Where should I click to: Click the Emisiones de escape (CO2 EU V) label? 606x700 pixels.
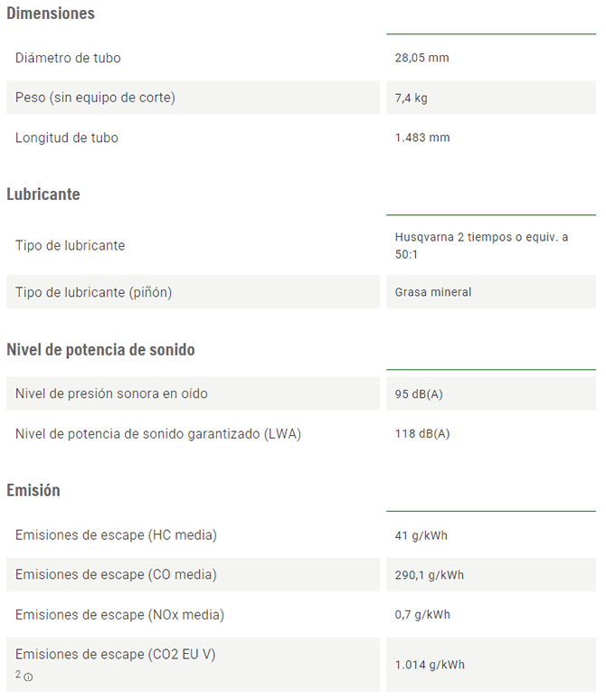pos(116,654)
